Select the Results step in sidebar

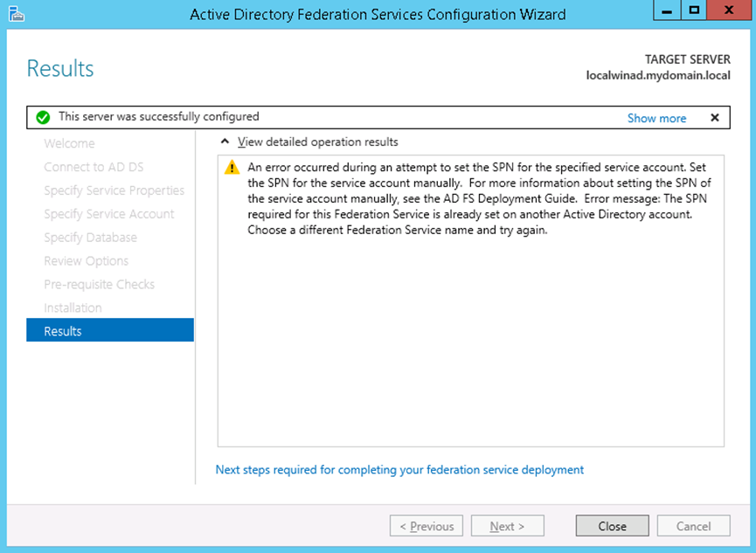coord(110,331)
